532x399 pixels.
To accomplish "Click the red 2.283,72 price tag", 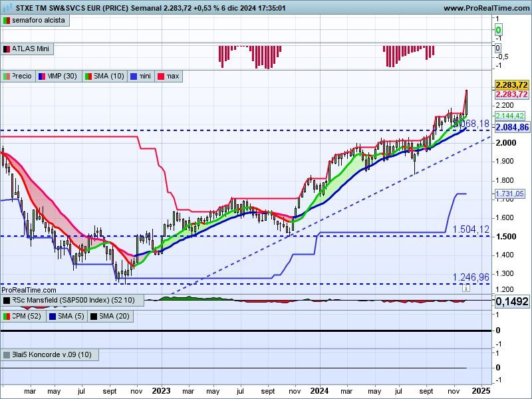I will (511, 94).
